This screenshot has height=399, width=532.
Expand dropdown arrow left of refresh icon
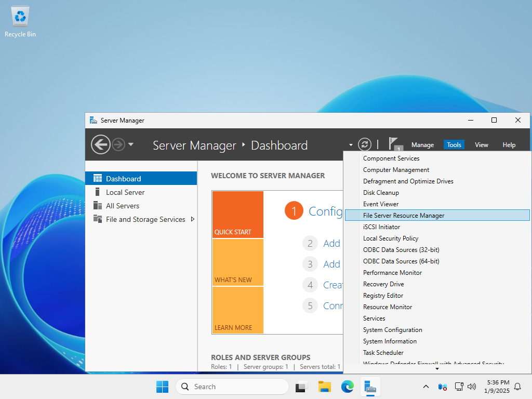(351, 145)
